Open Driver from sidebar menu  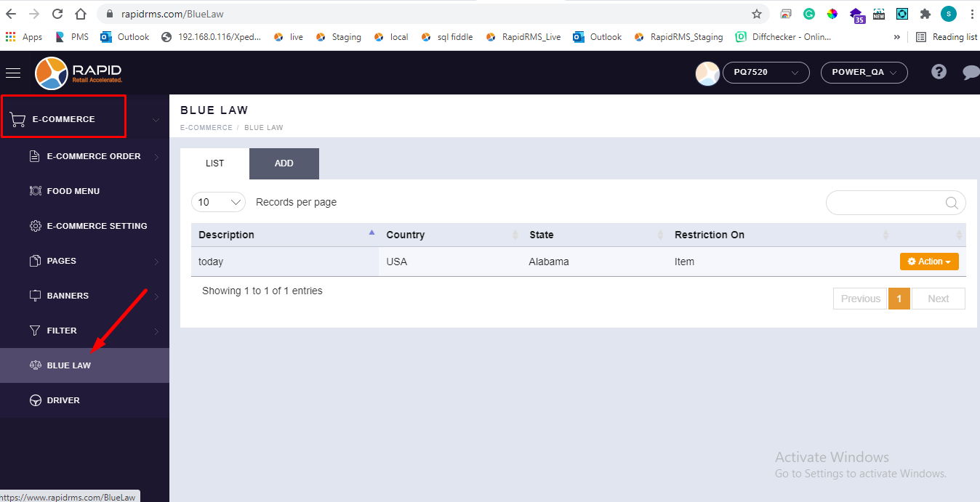pyautogui.click(x=63, y=400)
